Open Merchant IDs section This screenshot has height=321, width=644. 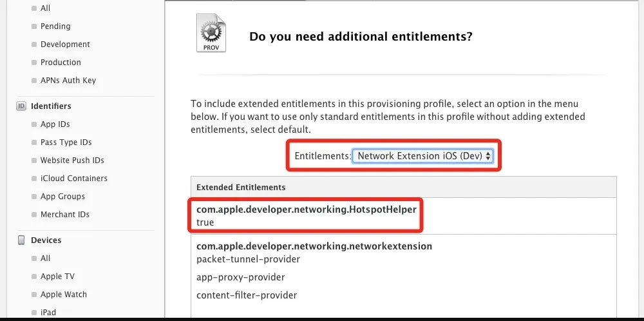(x=64, y=215)
